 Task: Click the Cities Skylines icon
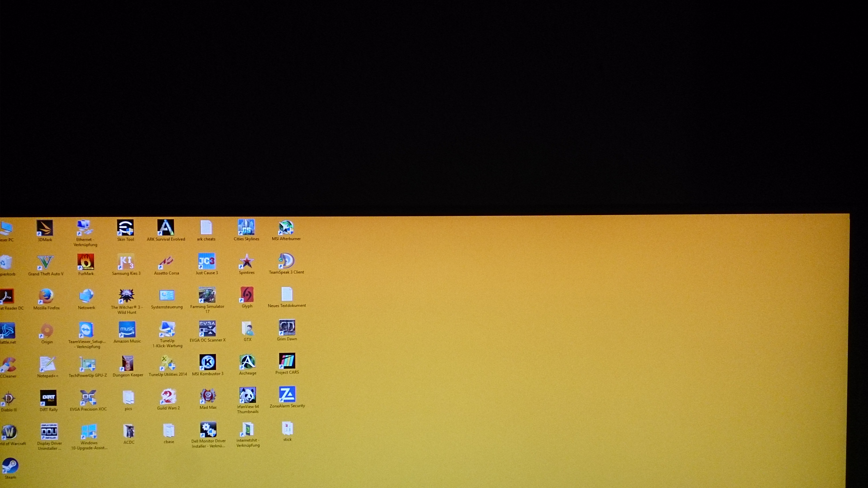click(246, 227)
